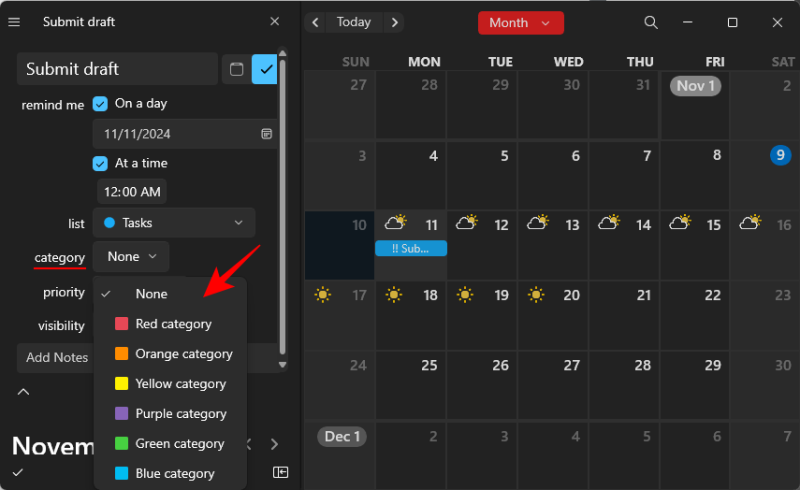The image size is (800, 490).
Task: Open the date picker calendar icon in date field
Action: [267, 133]
